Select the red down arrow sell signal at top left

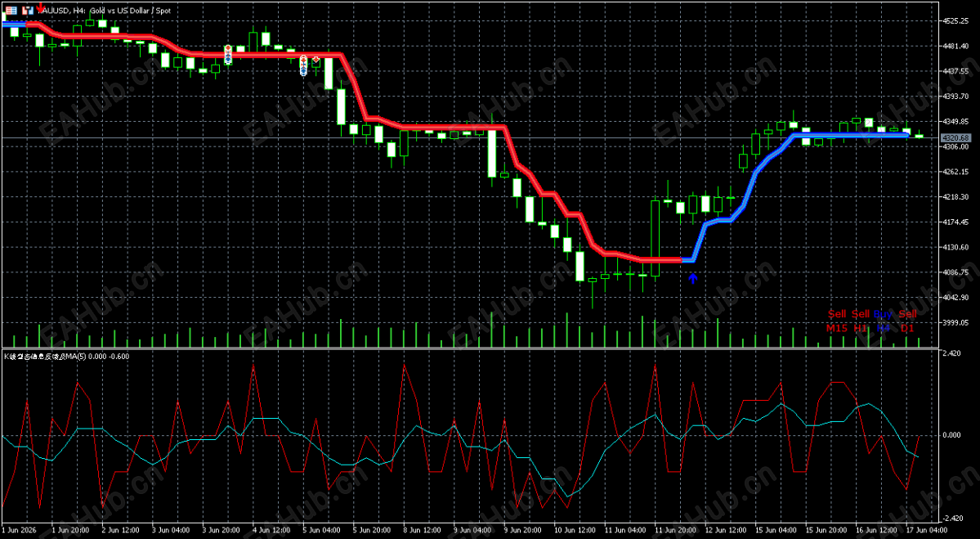pyautogui.click(x=41, y=7)
